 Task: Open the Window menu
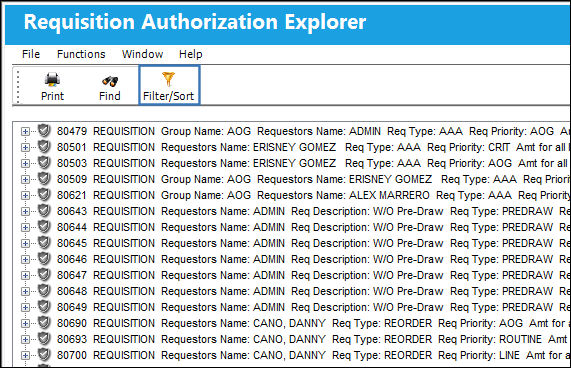(142, 54)
